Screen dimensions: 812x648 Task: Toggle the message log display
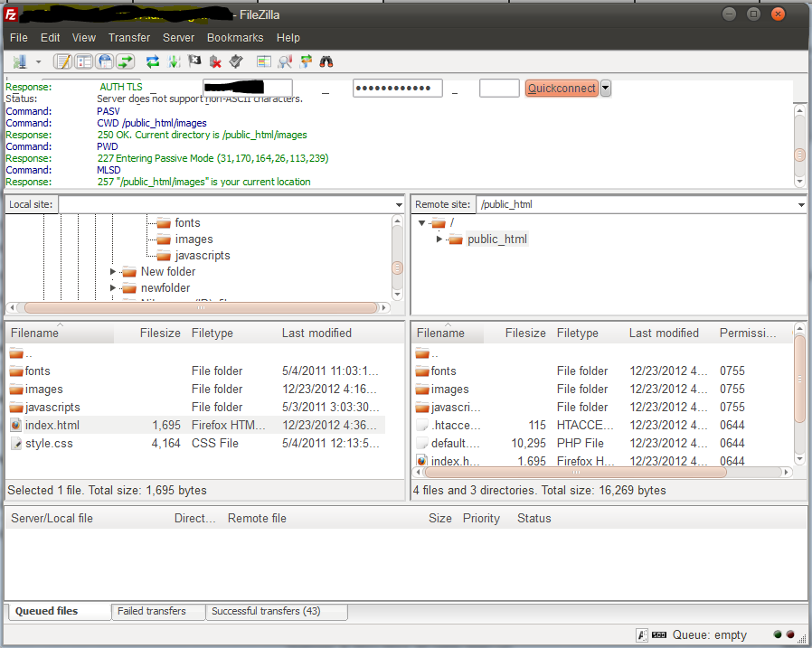pyautogui.click(x=63, y=61)
